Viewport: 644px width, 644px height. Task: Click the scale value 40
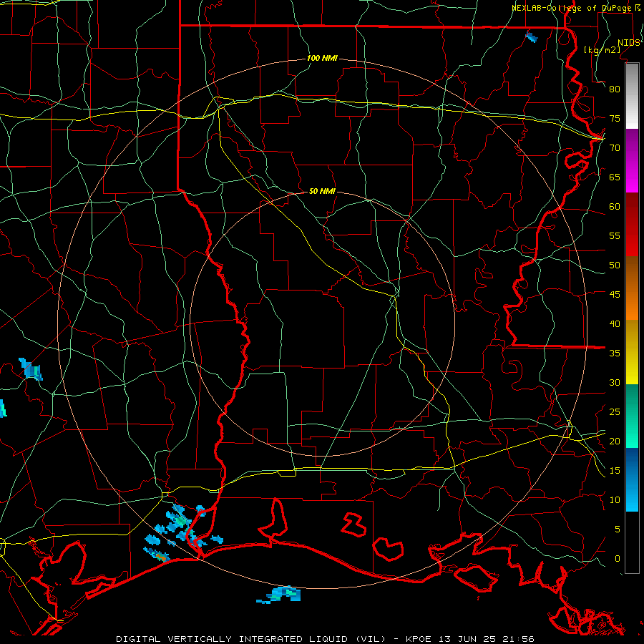point(615,324)
